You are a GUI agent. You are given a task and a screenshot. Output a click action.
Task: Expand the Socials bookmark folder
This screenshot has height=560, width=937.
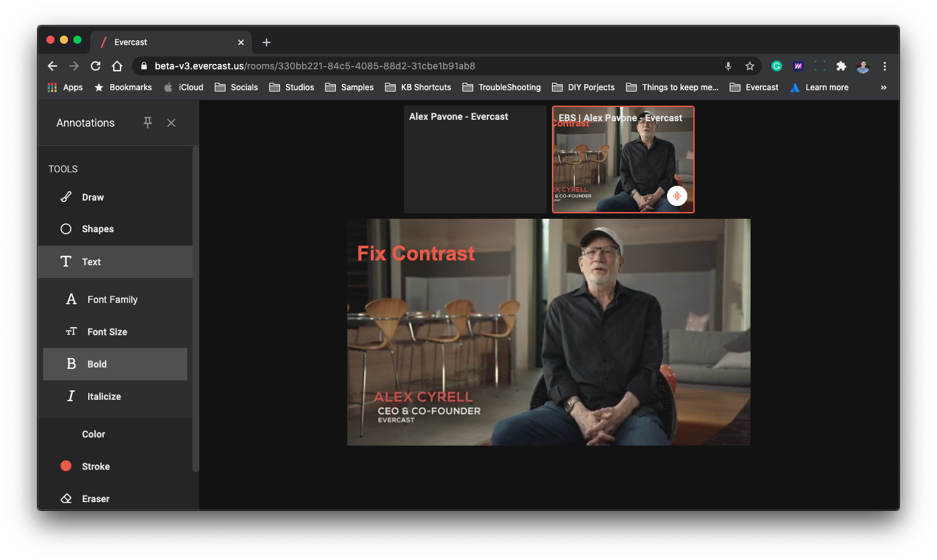point(236,87)
